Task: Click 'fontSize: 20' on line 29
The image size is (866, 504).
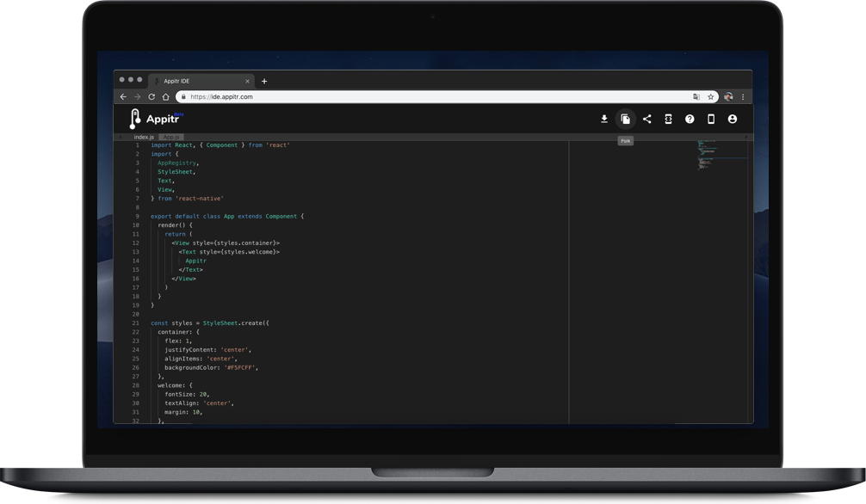Action: coord(186,395)
